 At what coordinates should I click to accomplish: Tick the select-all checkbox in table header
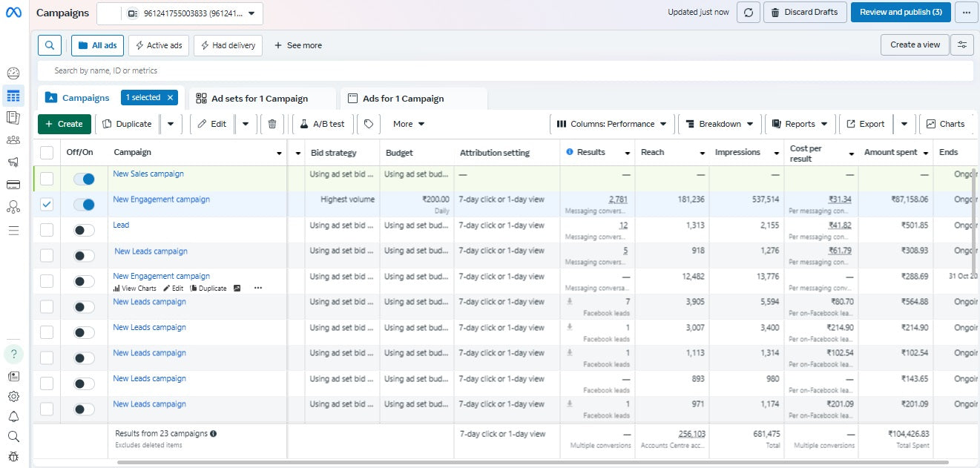[47, 153]
